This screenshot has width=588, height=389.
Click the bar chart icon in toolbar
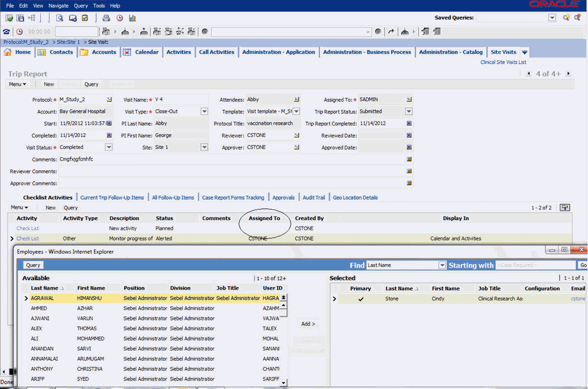[132, 18]
